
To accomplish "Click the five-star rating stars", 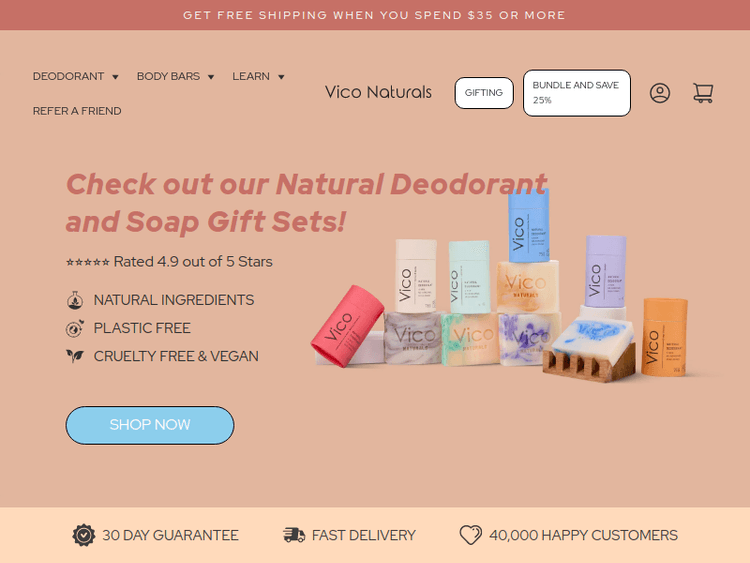I will click(88, 262).
